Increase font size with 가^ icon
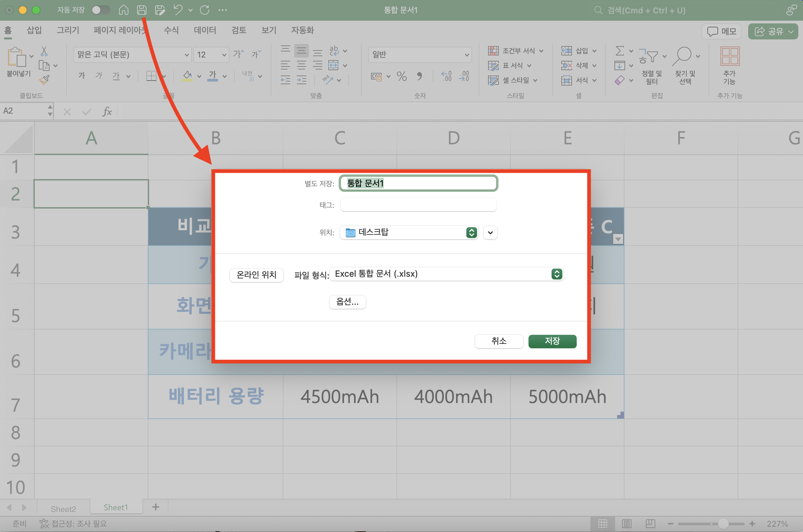 239,53
